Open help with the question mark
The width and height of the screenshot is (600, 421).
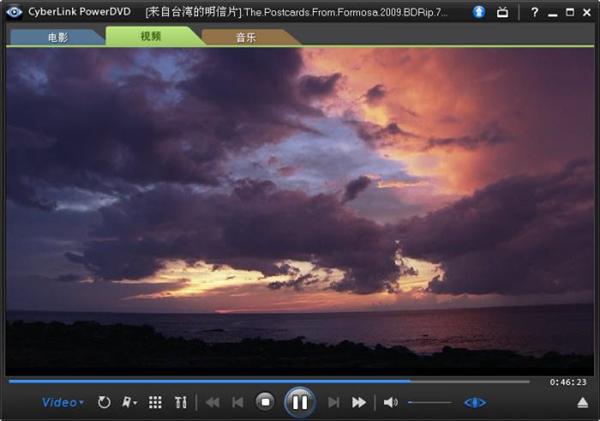(x=534, y=13)
